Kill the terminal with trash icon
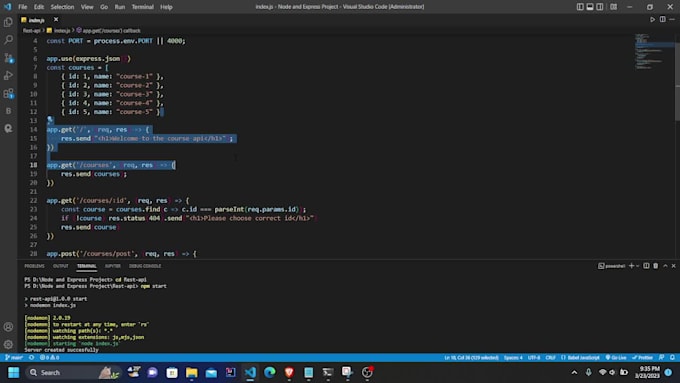Image resolution: width=680 pixels, height=383 pixels. (x=656, y=266)
